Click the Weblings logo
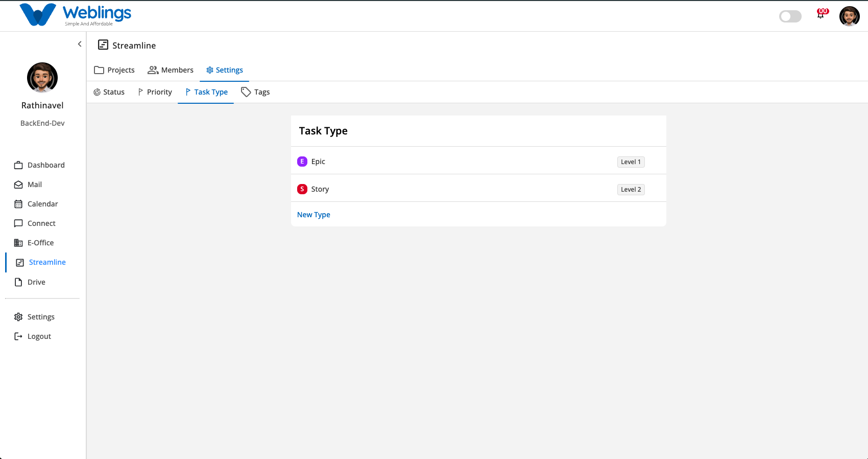 76,15
